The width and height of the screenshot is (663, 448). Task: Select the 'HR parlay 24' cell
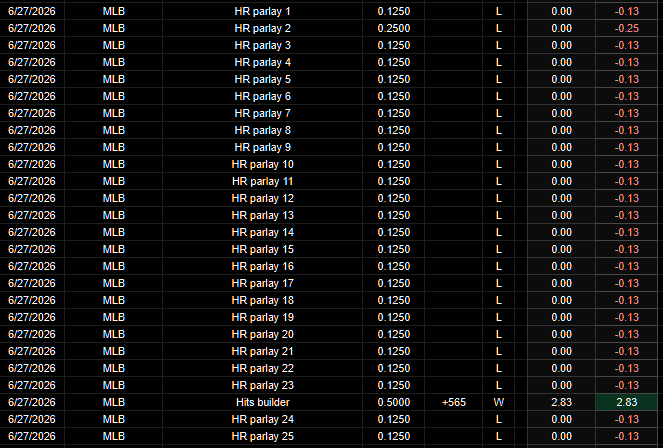(262, 419)
